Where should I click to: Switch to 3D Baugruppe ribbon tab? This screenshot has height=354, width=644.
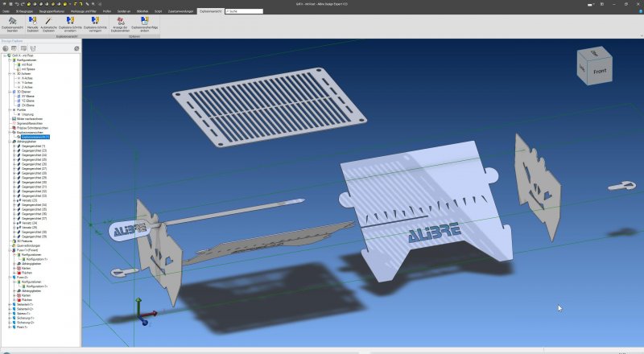pyautogui.click(x=24, y=11)
